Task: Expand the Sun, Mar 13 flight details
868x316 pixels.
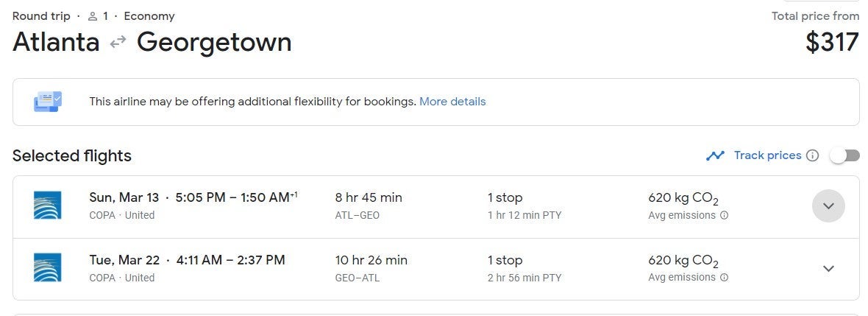Action: point(828,206)
